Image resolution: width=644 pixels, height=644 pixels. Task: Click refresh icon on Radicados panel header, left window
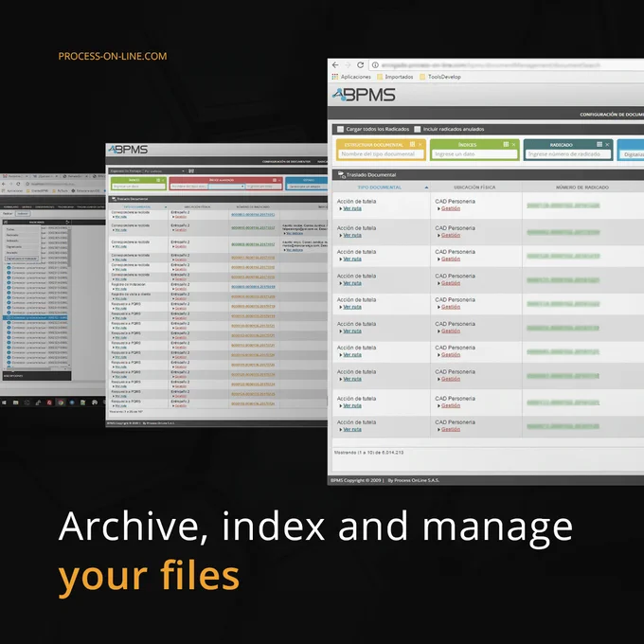coord(67,223)
